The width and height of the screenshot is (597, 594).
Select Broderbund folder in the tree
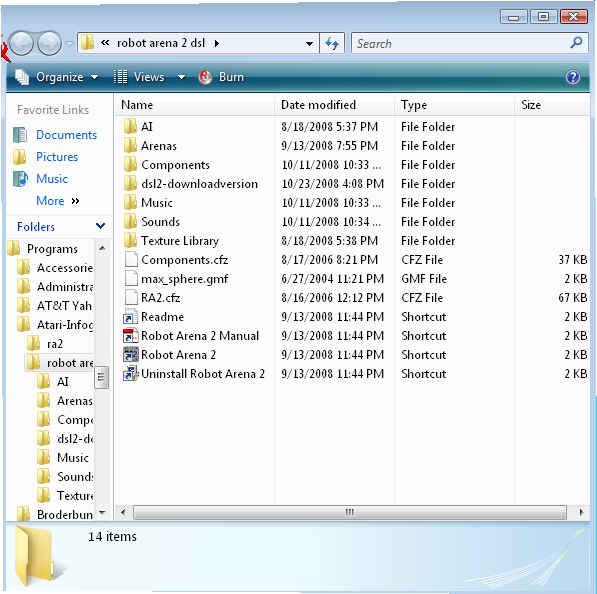[55, 514]
